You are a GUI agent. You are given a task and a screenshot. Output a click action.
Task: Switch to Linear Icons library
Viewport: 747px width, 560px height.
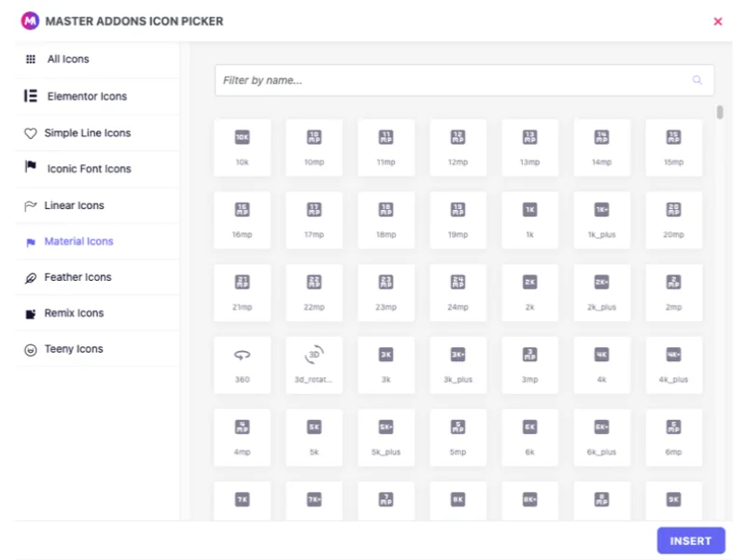[x=97, y=205]
